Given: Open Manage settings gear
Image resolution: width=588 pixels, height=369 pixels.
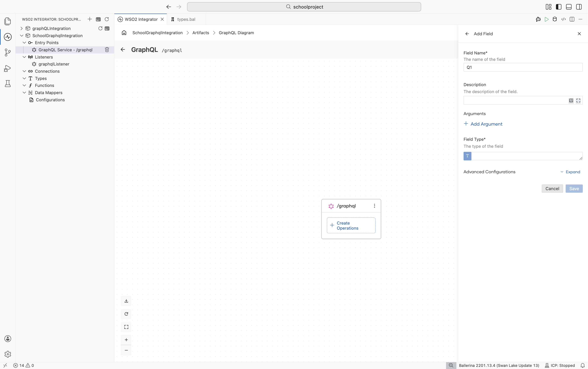Looking at the screenshot, I should coord(8,354).
